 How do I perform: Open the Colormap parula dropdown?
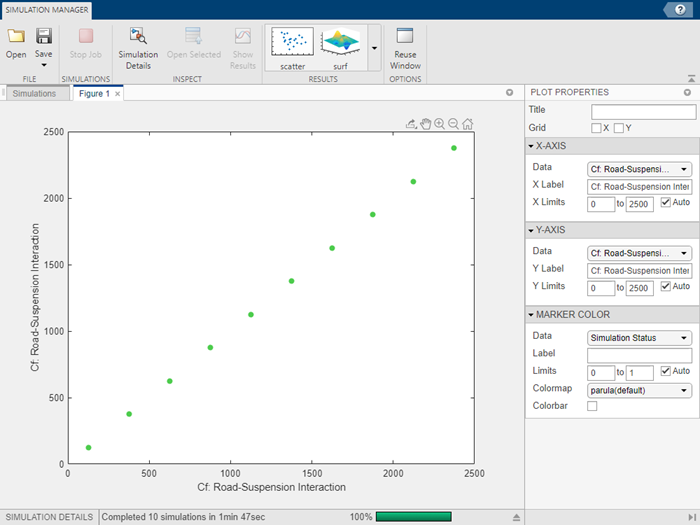click(639, 391)
